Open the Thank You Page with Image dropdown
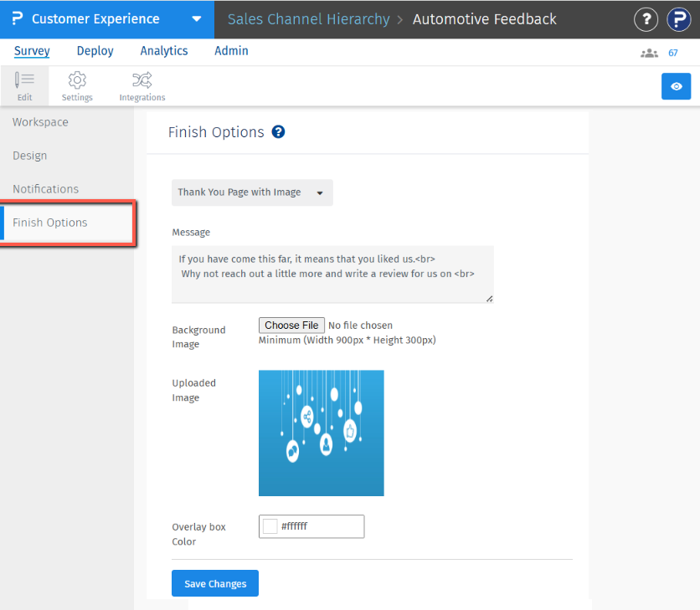The height and width of the screenshot is (610, 700). (252, 192)
